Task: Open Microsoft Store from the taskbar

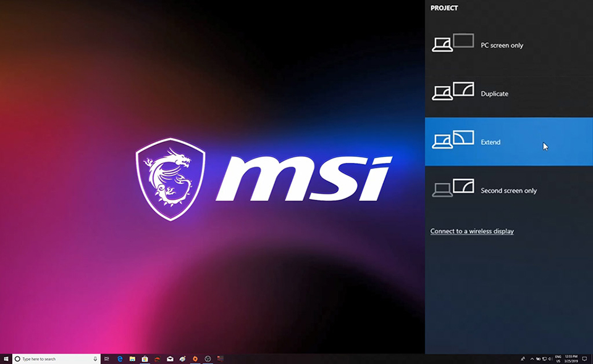Action: point(145,358)
